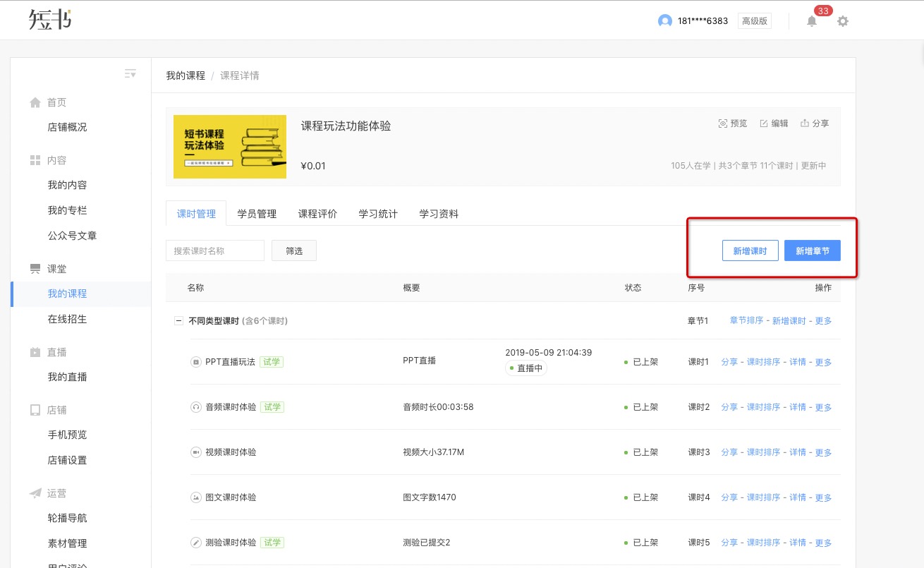Click the 课程玩法功能体验 course title
Screen dimensions: 924x568
[x=346, y=126]
